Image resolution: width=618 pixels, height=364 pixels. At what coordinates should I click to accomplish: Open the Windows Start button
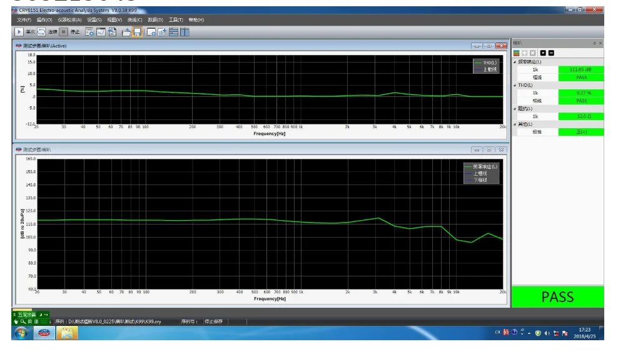coord(21,333)
